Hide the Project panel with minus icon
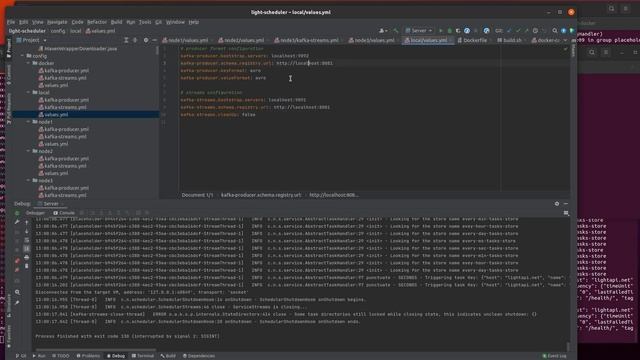Image resolution: width=640 pixels, height=360 pixels. tap(155, 40)
